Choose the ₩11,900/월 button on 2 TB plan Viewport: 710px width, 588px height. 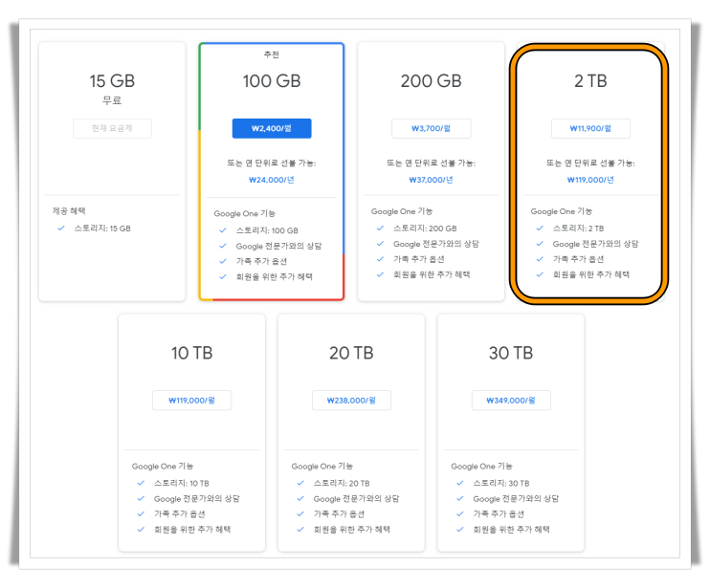pyautogui.click(x=590, y=128)
